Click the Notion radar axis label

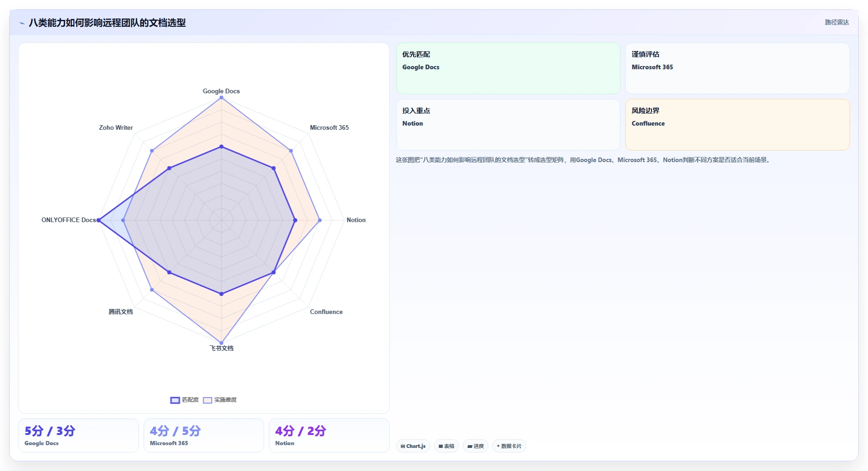356,220
